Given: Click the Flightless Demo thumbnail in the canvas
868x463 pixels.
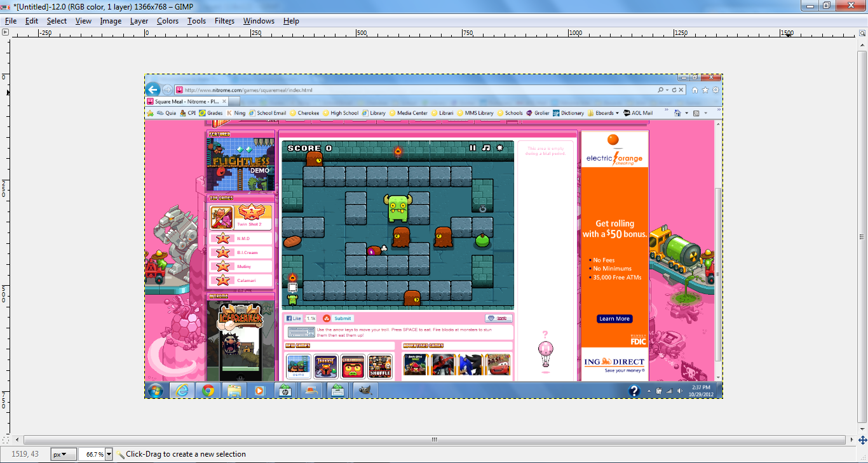Looking at the screenshot, I should click(x=241, y=164).
